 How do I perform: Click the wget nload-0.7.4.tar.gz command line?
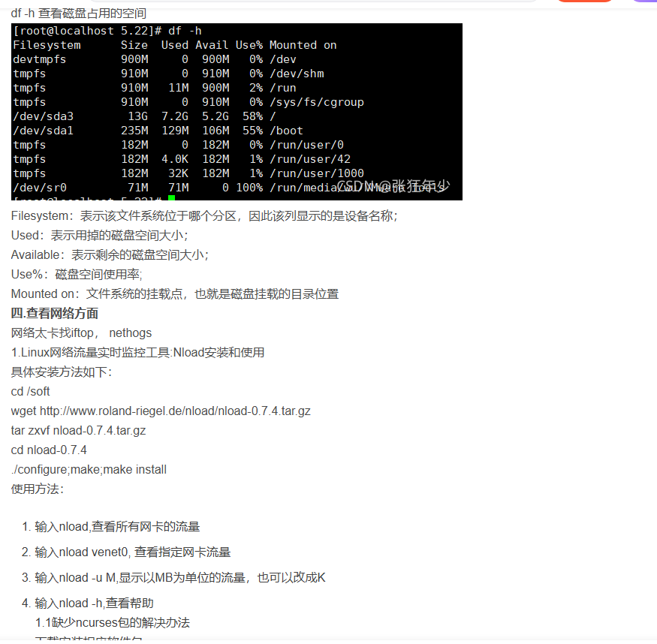[161, 411]
